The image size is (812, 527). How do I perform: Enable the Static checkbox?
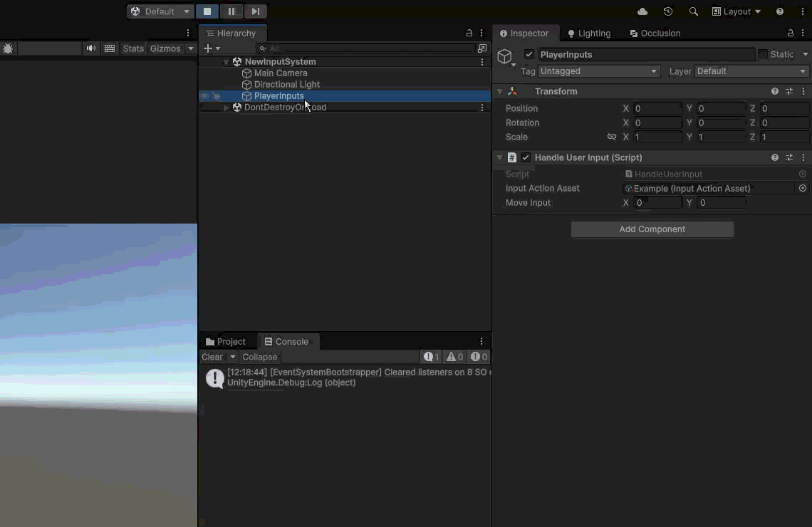(763, 54)
